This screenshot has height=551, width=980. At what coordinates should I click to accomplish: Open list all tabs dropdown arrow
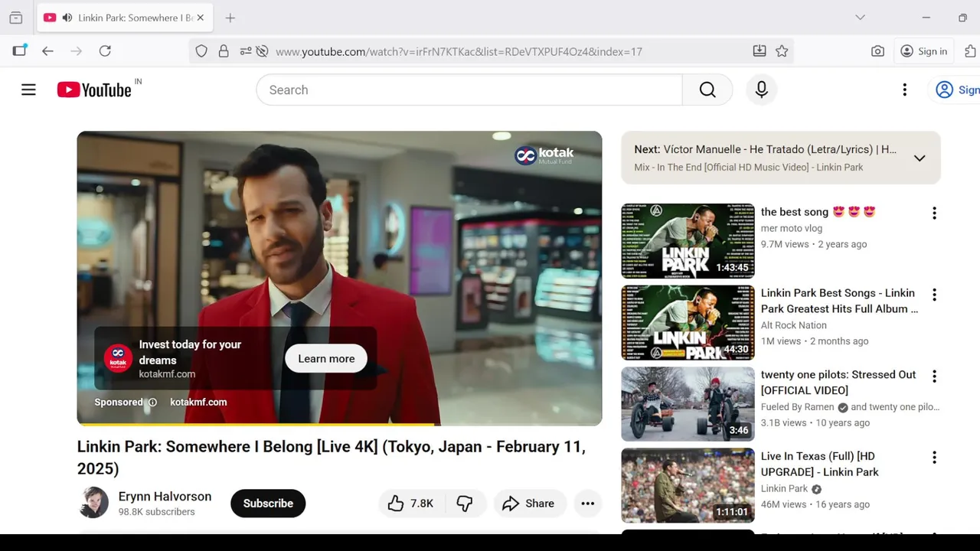coord(860,18)
